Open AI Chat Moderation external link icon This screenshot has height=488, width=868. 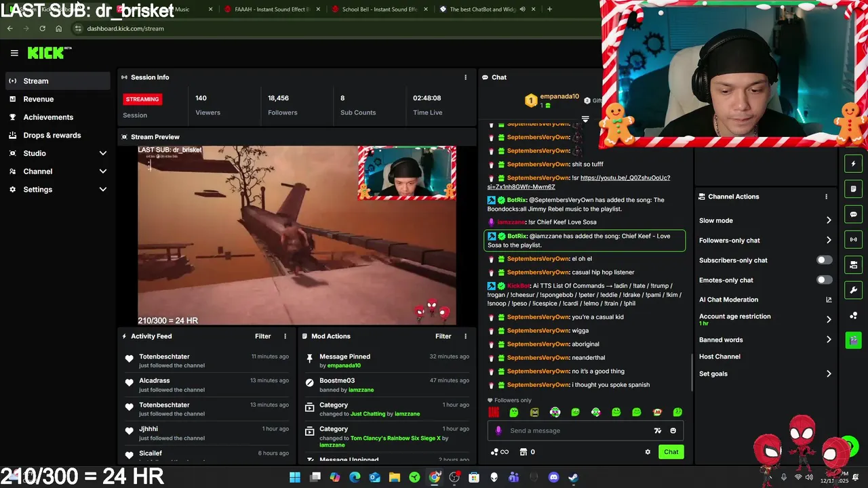pyautogui.click(x=829, y=300)
